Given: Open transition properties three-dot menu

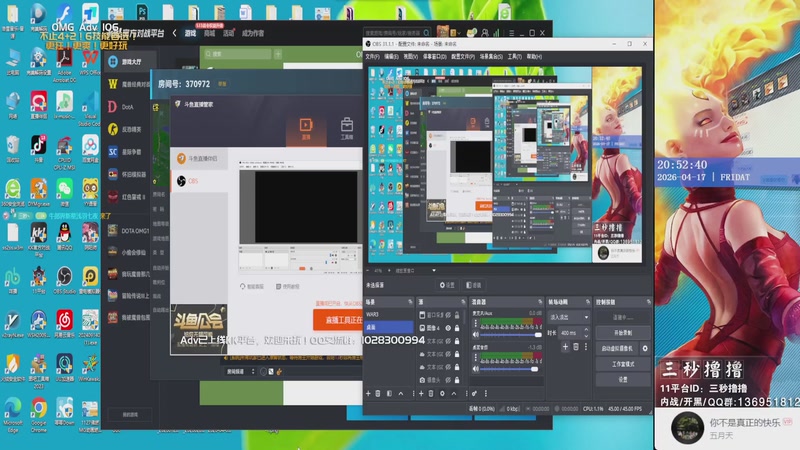Looking at the screenshot, I should click(x=586, y=347).
